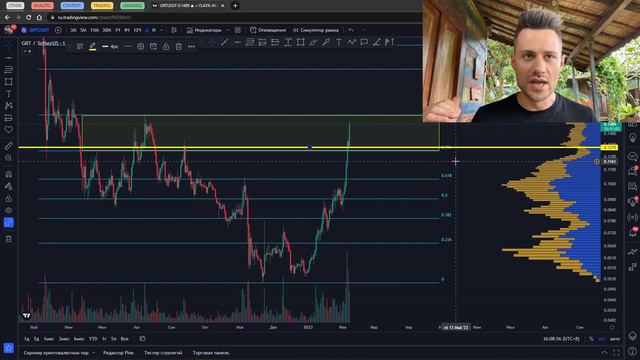The height and width of the screenshot is (360, 640).
Task: Open ideas lightbulb panel in right sidebar
Action: (x=633, y=138)
